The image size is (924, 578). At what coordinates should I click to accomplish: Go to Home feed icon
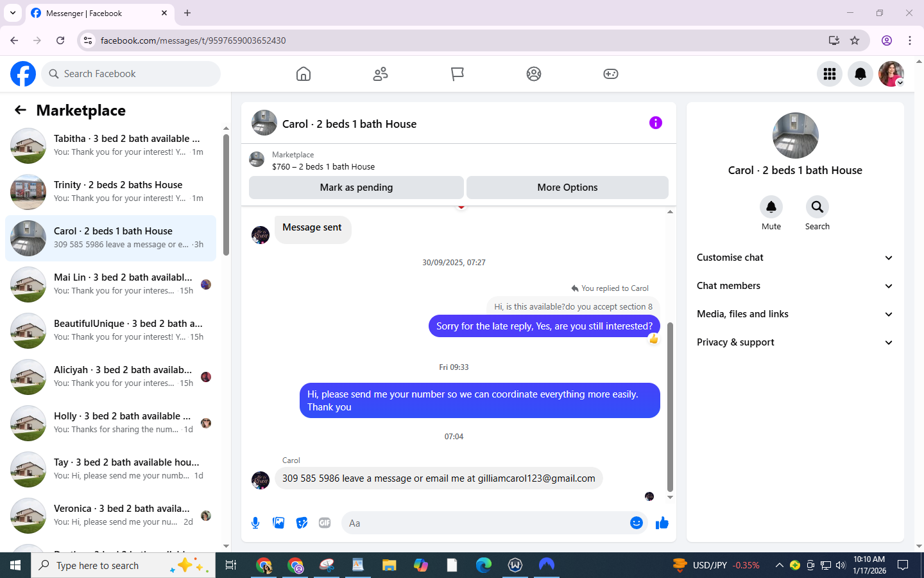(x=304, y=74)
